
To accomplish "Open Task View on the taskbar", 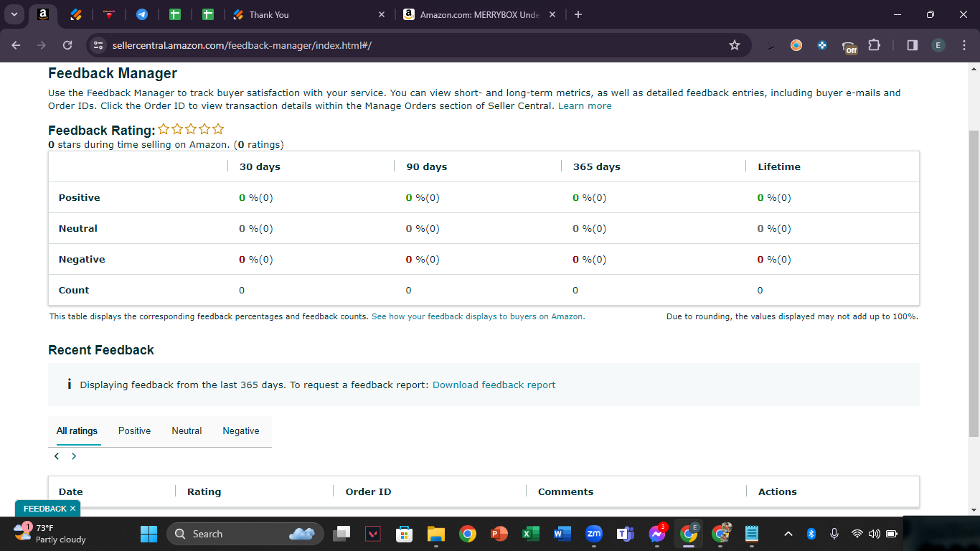I will pos(342,534).
